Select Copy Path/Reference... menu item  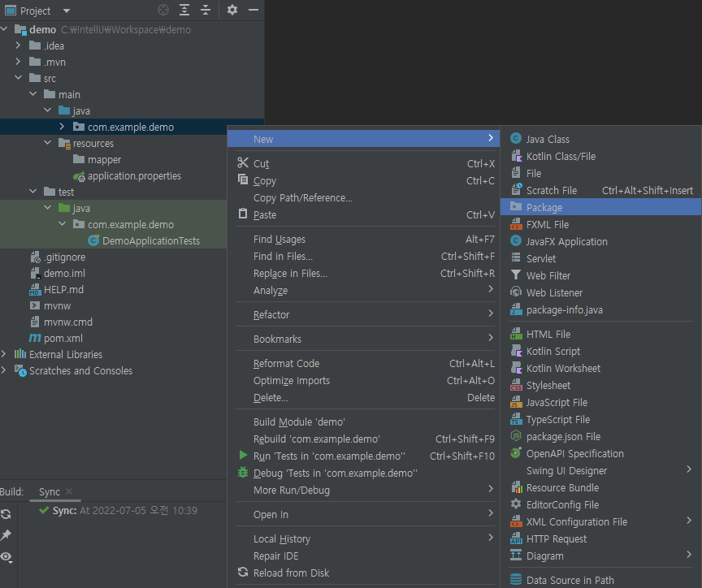tap(302, 198)
